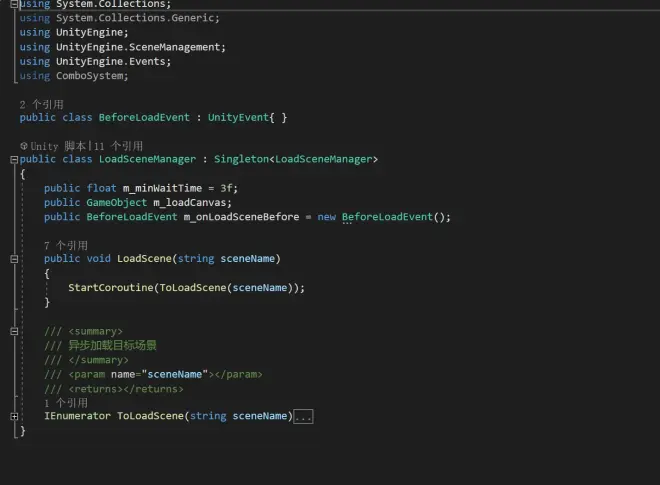Image resolution: width=660 pixels, height=485 pixels.
Task: Collapse the using directives block
Action: click(x=14, y=4)
